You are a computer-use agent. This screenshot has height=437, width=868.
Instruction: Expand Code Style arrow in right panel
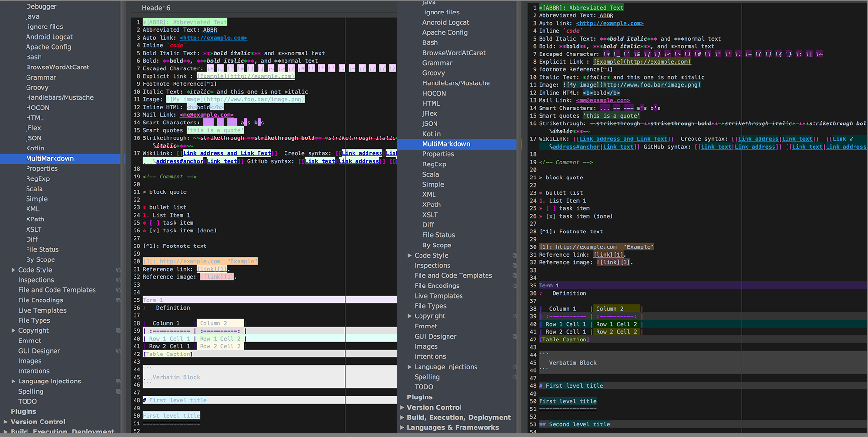(410, 256)
